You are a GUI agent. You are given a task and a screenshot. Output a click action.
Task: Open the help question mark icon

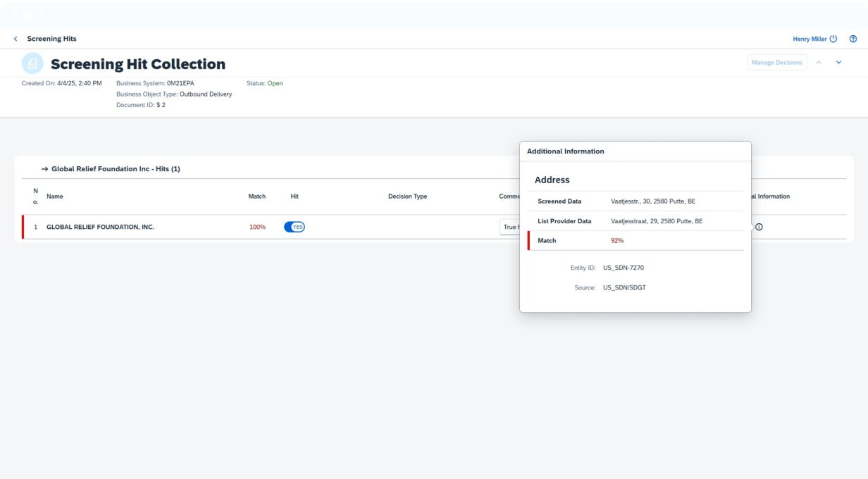pos(853,39)
